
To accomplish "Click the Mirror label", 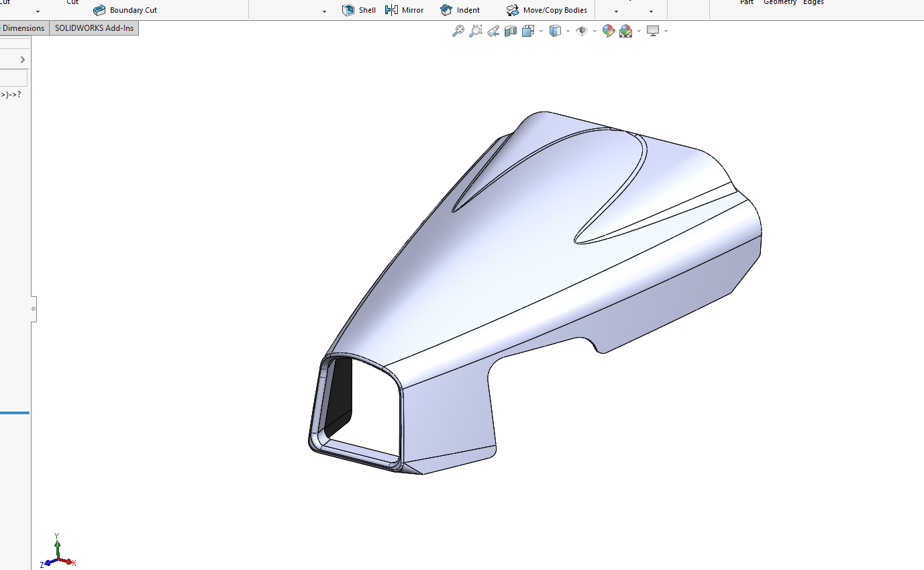I will click(413, 10).
